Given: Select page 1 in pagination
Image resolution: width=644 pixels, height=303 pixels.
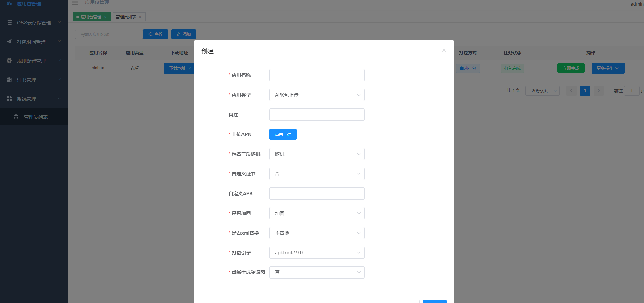Looking at the screenshot, I should (x=585, y=91).
